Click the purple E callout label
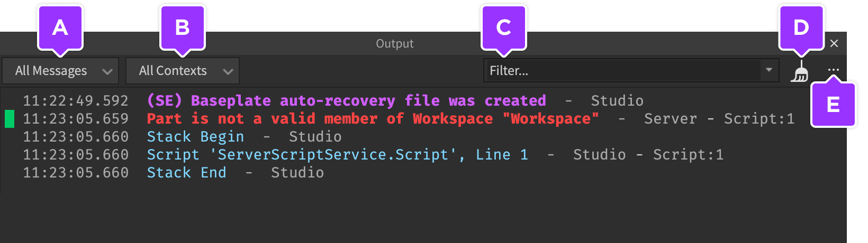Viewport: 868px width, 243px height. [833, 104]
